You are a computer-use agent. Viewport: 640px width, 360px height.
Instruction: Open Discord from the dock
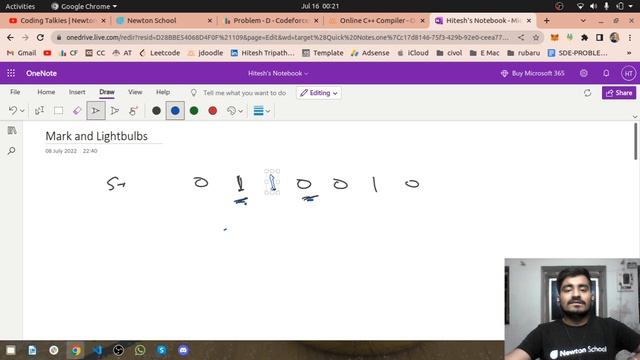[x=183, y=350]
